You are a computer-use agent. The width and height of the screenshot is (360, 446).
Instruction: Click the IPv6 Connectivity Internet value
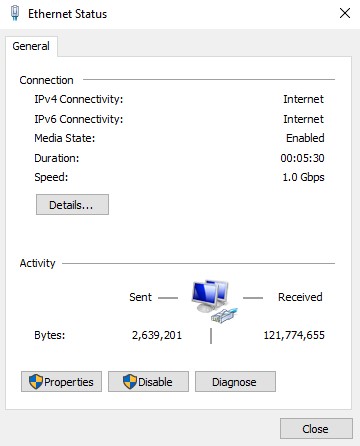tap(303, 119)
